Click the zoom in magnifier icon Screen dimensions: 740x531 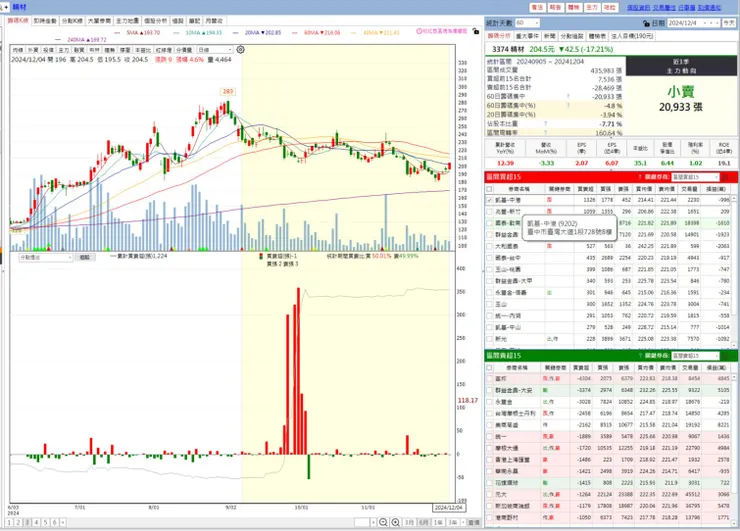pyautogui.click(x=395, y=522)
